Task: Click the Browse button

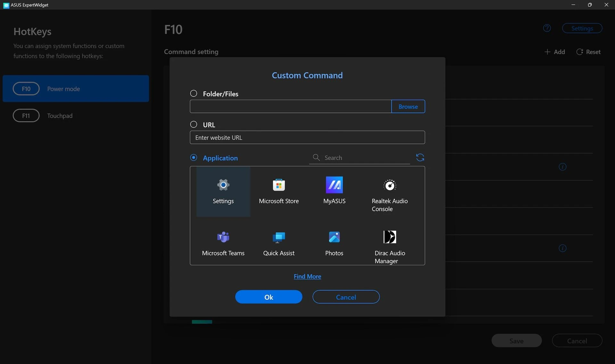Action: 408,106
